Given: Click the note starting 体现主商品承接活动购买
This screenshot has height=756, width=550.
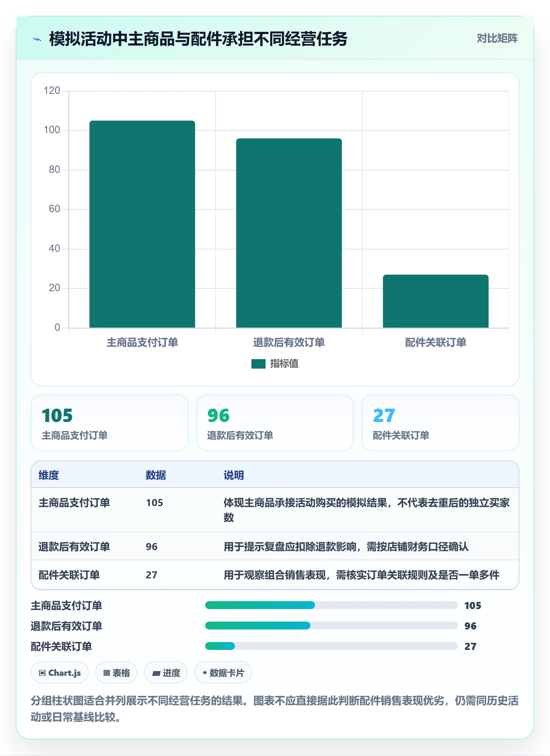Looking at the screenshot, I should tap(367, 510).
